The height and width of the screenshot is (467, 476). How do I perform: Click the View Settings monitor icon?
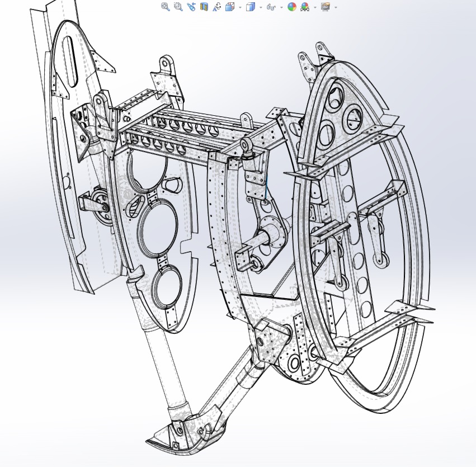[325, 7]
